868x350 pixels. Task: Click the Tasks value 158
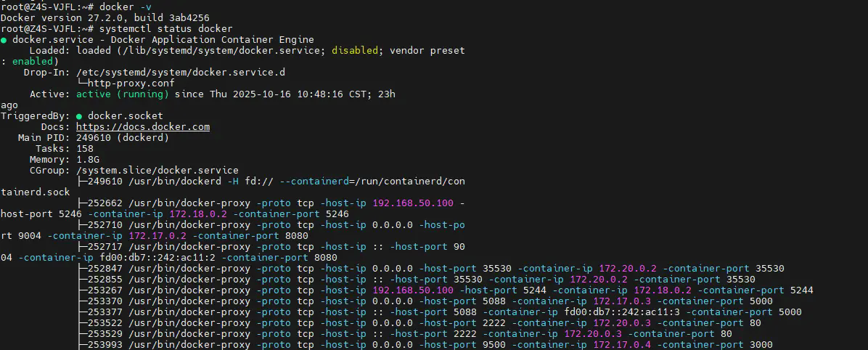pyautogui.click(x=85, y=148)
